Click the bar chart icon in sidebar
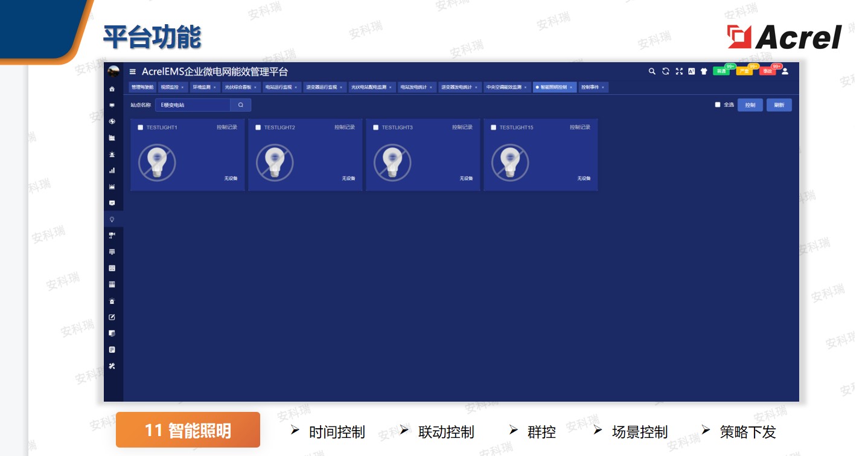 click(112, 170)
